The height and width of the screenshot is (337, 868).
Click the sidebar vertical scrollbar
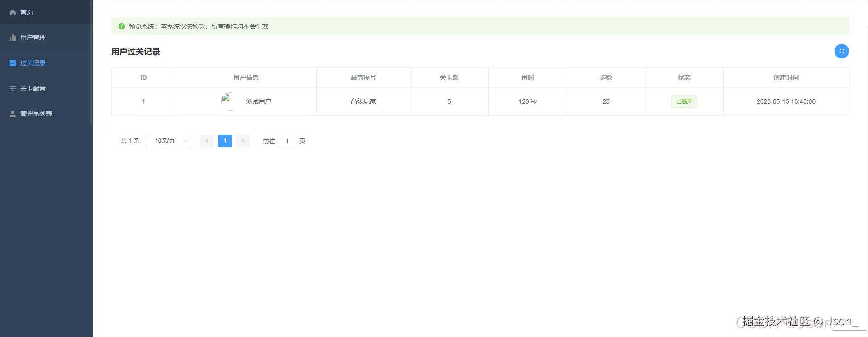click(x=91, y=63)
